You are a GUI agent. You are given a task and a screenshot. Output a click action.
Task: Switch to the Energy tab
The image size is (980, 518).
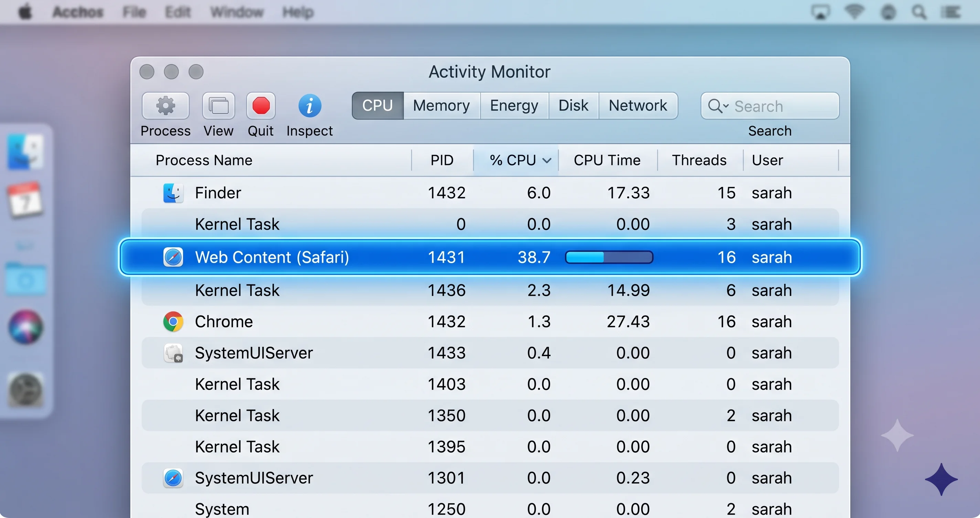(514, 106)
